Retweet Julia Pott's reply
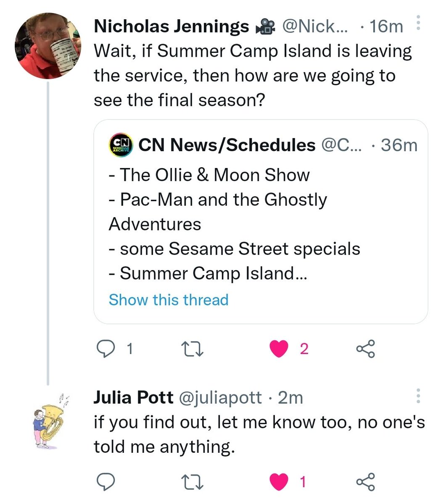 point(191,481)
